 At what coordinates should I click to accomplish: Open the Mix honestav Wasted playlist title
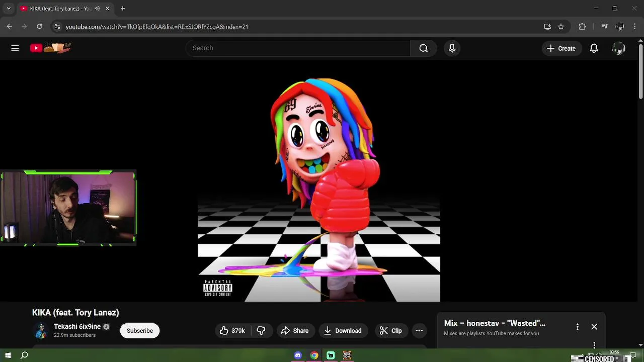point(495,323)
